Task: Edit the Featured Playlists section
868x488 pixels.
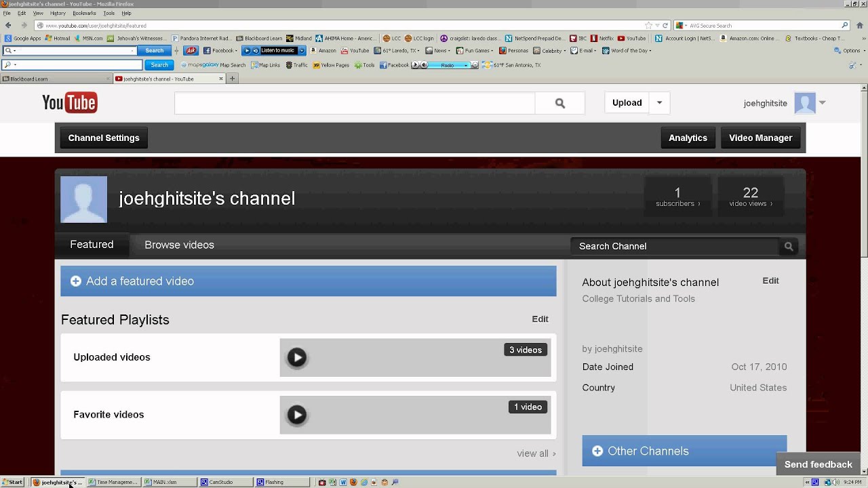Action: pyautogui.click(x=540, y=319)
